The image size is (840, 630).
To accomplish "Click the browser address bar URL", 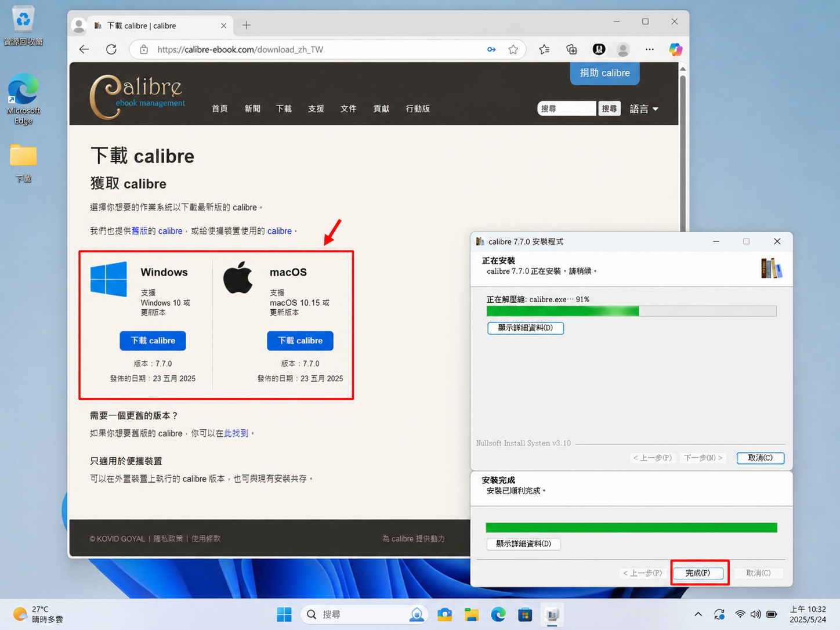I will (x=240, y=49).
